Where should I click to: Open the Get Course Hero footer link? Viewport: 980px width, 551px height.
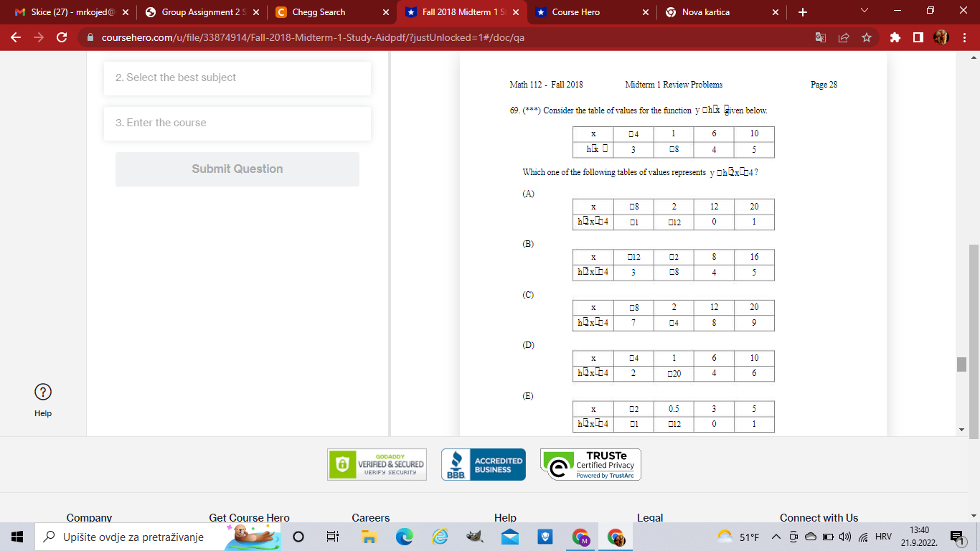pos(249,517)
